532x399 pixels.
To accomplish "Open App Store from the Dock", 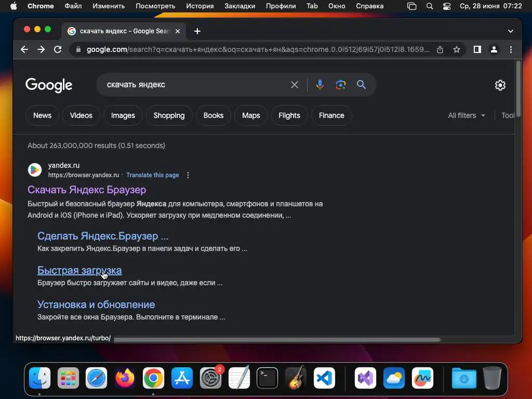I will pos(182,378).
